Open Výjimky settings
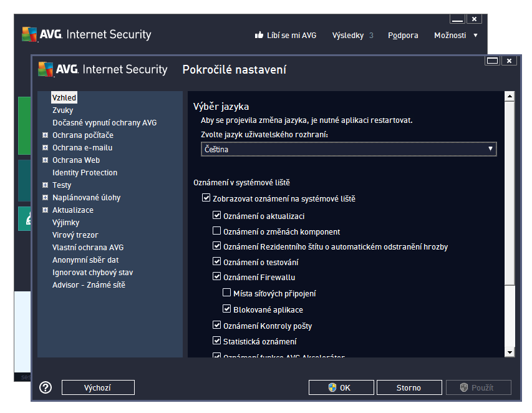The image size is (532, 413). tap(66, 223)
